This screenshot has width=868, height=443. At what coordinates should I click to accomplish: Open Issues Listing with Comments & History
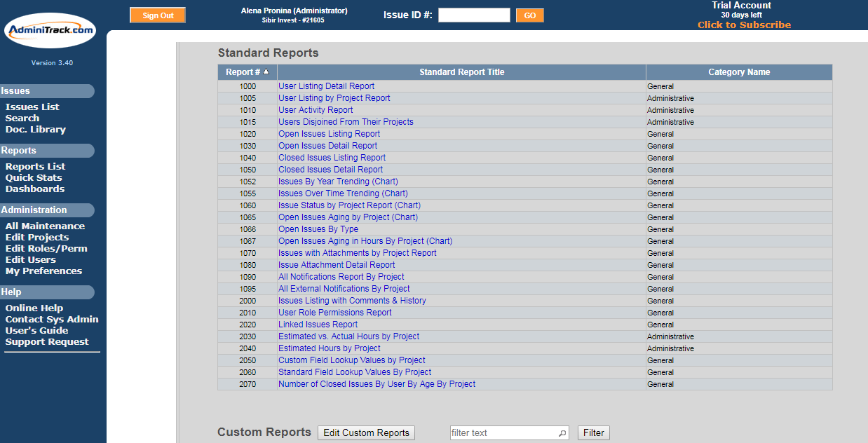pyautogui.click(x=352, y=301)
